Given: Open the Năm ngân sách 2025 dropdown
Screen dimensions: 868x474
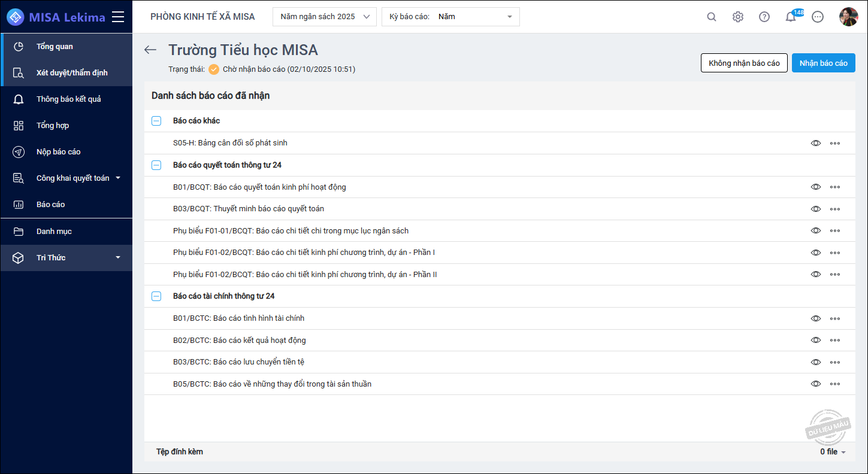Looking at the screenshot, I should pyautogui.click(x=325, y=17).
